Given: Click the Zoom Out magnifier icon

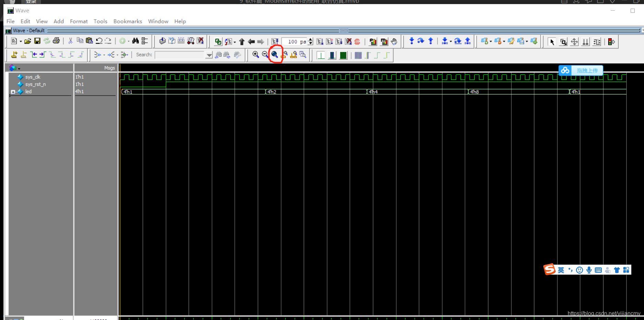Looking at the screenshot, I should (265, 54).
